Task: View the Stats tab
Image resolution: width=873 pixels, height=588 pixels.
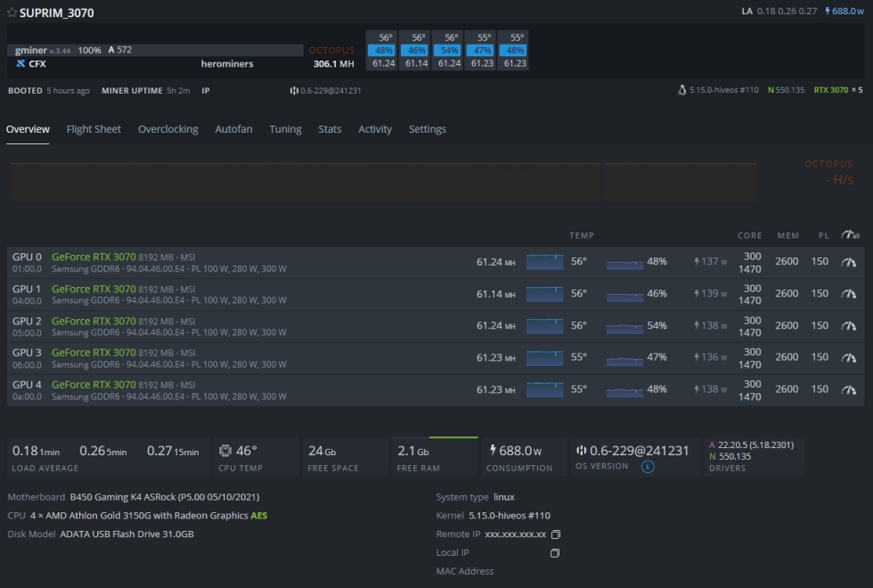Action: (x=330, y=129)
